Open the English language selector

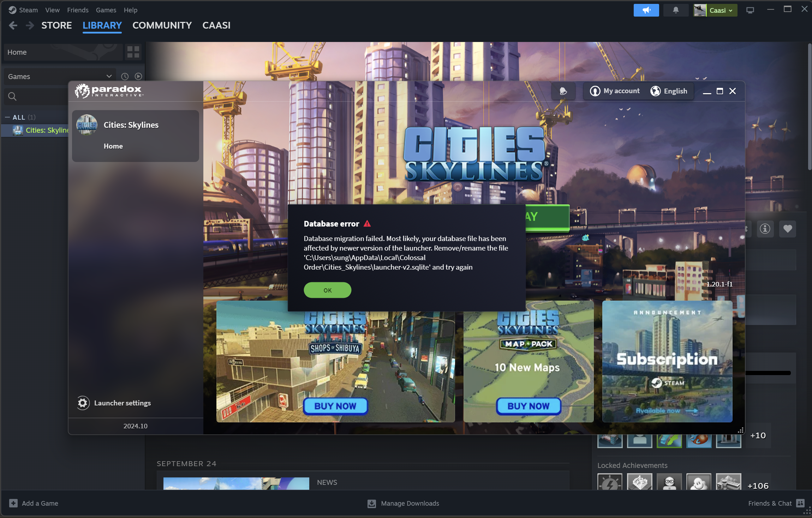(669, 91)
